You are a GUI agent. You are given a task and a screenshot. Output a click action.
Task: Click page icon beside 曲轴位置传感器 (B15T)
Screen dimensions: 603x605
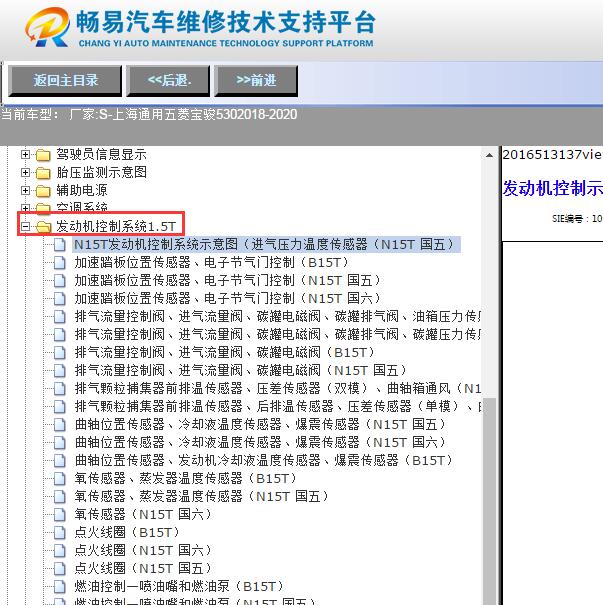(59, 461)
